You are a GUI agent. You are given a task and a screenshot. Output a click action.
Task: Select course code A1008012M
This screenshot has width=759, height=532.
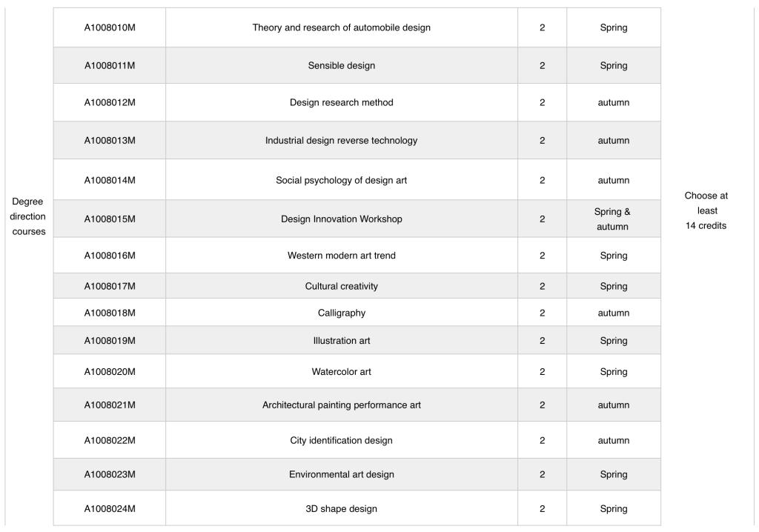110,102
